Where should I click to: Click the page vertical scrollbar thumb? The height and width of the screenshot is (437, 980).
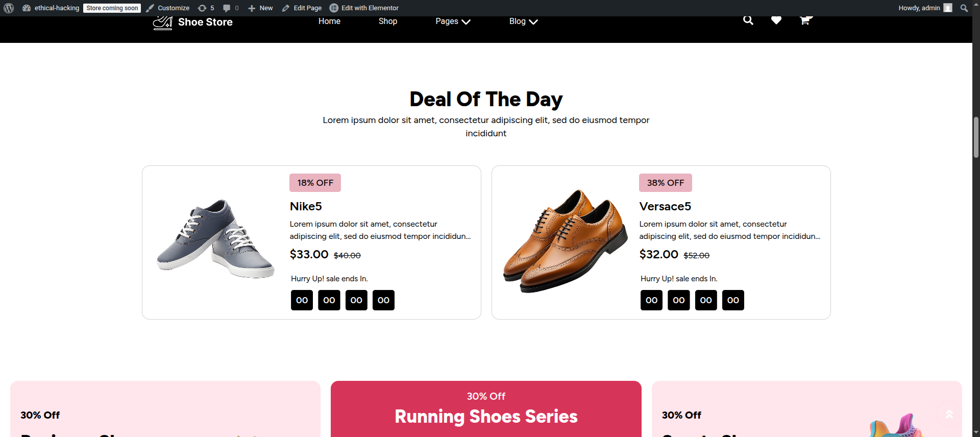976,137
